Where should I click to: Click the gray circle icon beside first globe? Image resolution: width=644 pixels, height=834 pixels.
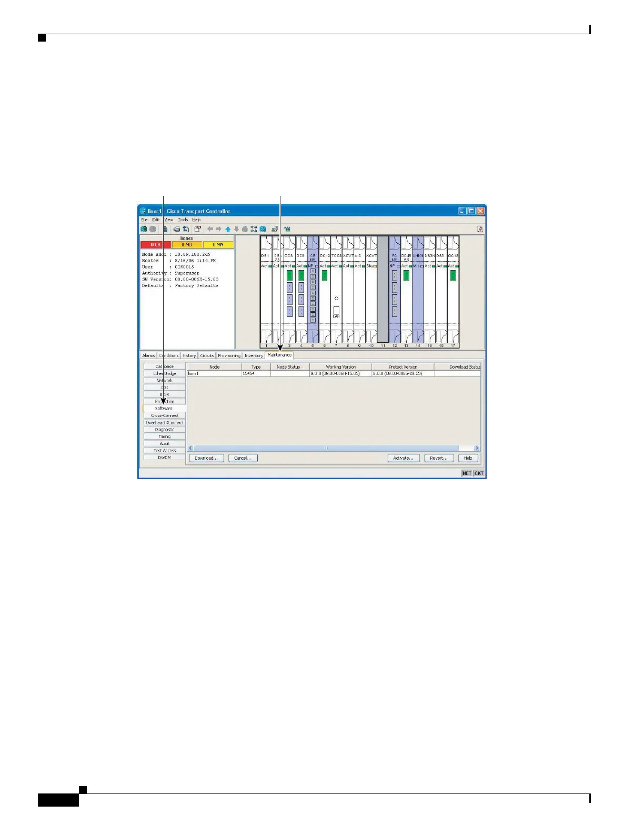[x=153, y=229]
